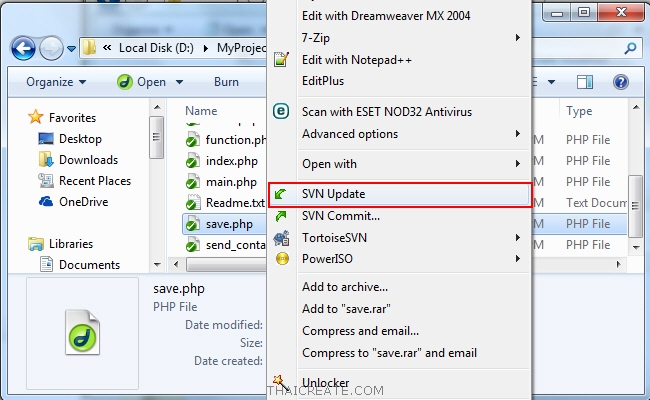Click the Recent Places icon
Viewport: 650px width, 400px height.
point(46,180)
